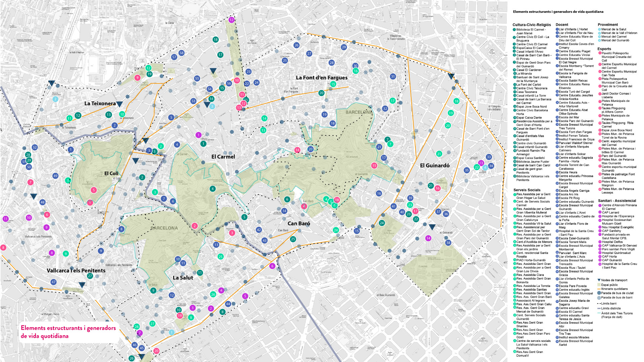Click the 'Proveïment' legend heading
This screenshot has height=362, width=644.
click(x=608, y=25)
